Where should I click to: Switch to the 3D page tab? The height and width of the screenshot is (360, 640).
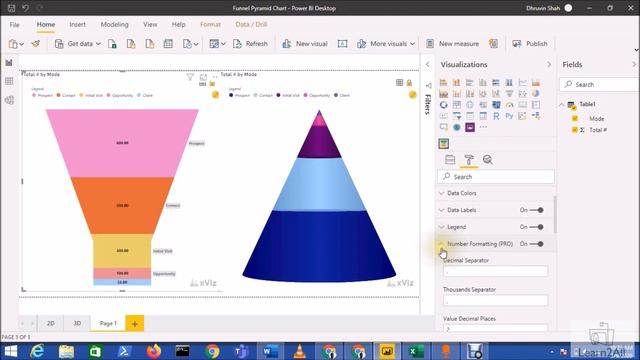click(x=77, y=323)
